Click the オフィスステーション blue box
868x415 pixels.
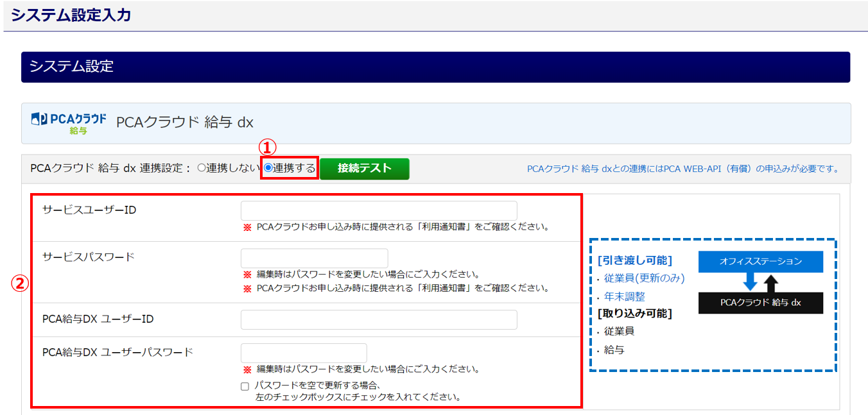(x=761, y=262)
